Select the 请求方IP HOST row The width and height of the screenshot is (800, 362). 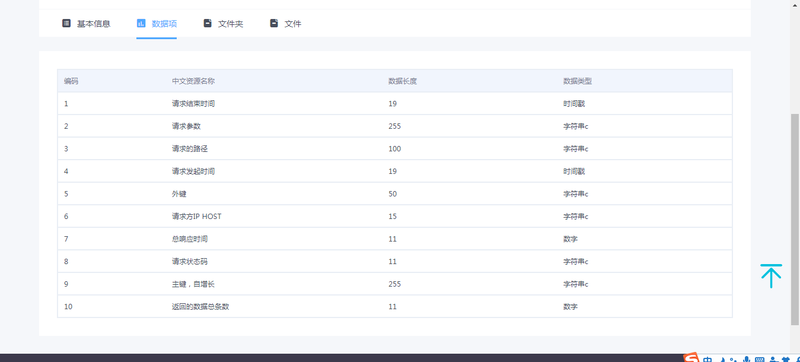[395, 216]
